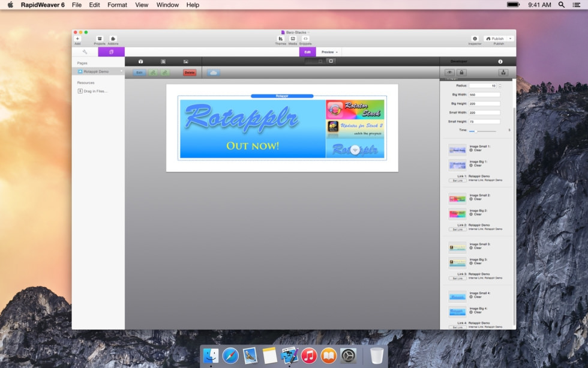Open the Projects toolbar icon
588x368 pixels.
click(100, 38)
